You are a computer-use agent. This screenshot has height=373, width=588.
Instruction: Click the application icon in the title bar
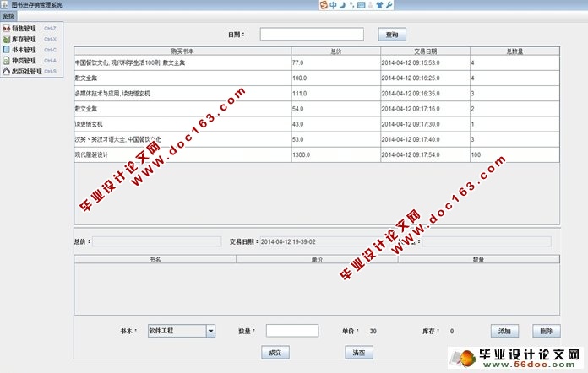point(4,5)
